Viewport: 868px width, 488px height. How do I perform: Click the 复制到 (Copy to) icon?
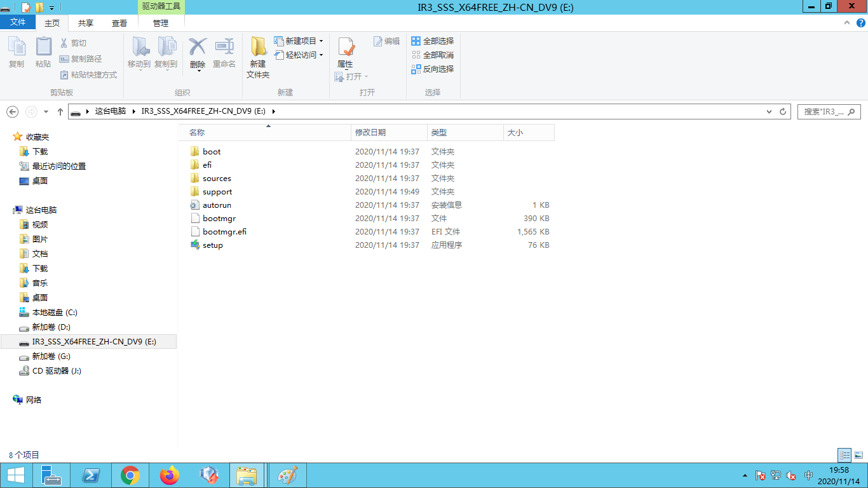tap(166, 52)
